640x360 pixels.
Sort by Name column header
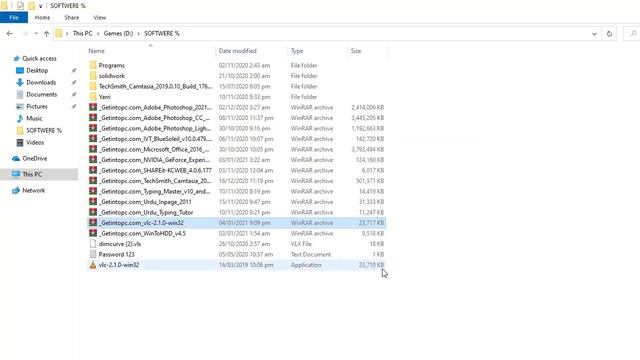(x=97, y=51)
